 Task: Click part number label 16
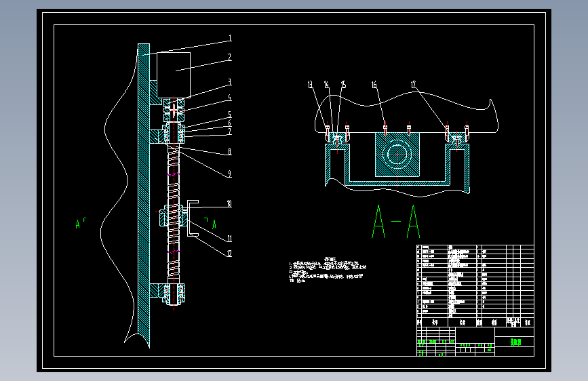[374, 85]
